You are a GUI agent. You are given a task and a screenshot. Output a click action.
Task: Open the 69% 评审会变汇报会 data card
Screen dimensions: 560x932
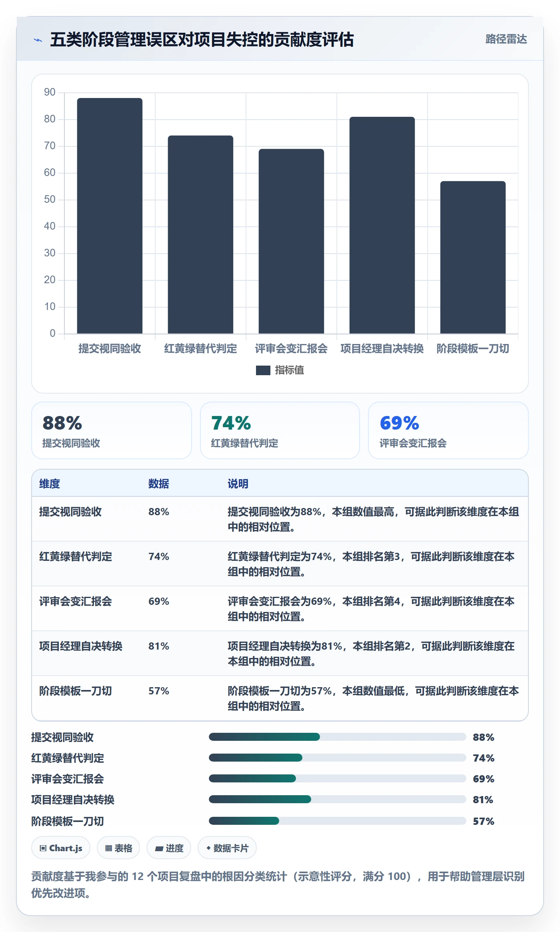click(x=448, y=430)
